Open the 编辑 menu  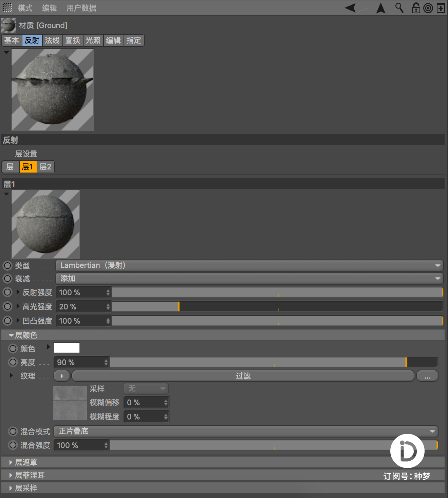point(49,8)
